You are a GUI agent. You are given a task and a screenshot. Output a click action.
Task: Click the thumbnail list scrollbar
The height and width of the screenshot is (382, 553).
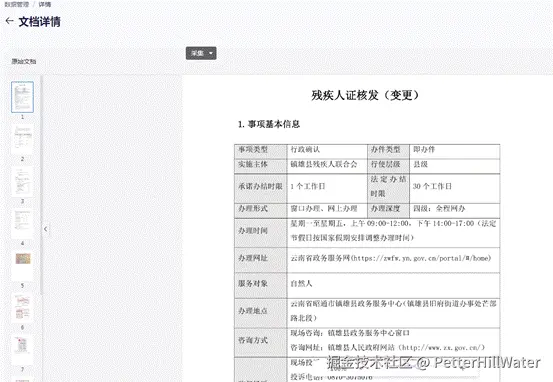tap(41, 185)
